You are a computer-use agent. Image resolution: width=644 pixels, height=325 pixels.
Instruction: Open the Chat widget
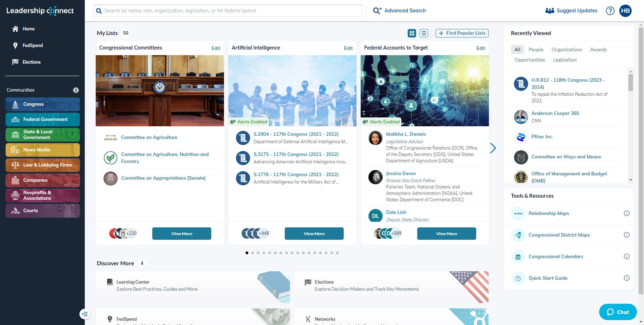(x=618, y=312)
